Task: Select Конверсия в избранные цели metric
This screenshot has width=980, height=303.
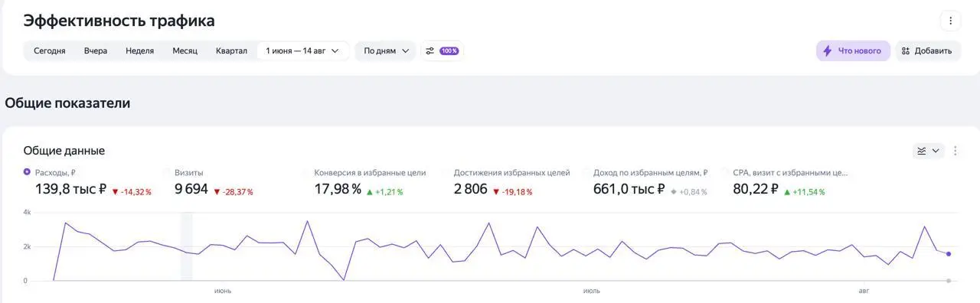Action: (x=370, y=173)
